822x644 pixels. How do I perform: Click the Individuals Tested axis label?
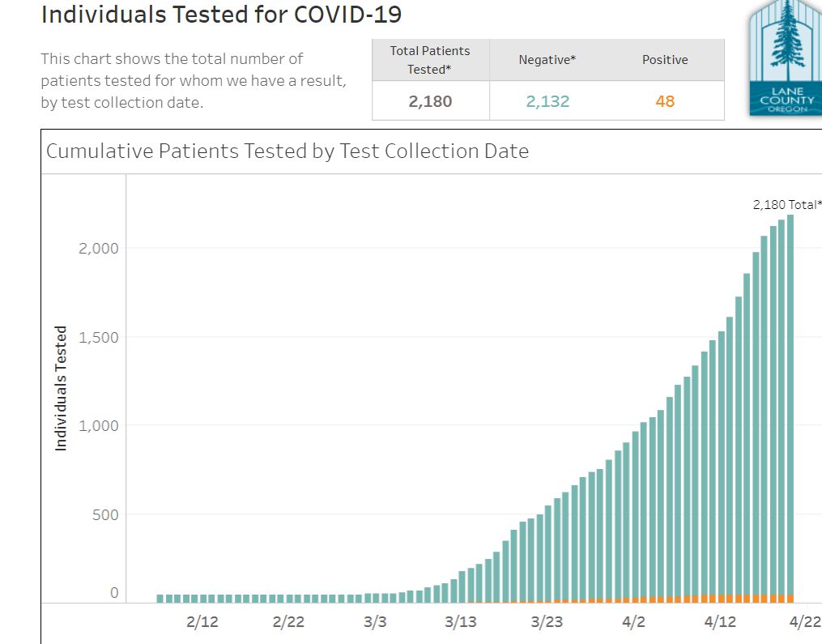(x=61, y=388)
